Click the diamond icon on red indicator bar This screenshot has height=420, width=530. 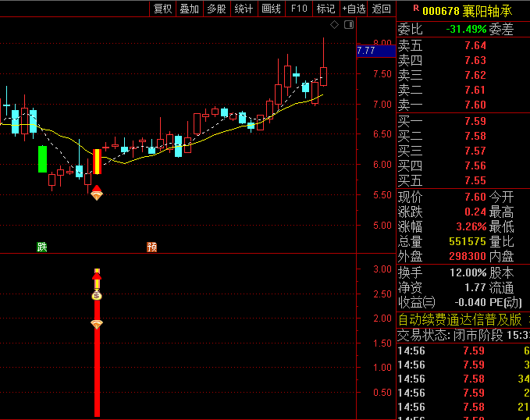pos(97,324)
